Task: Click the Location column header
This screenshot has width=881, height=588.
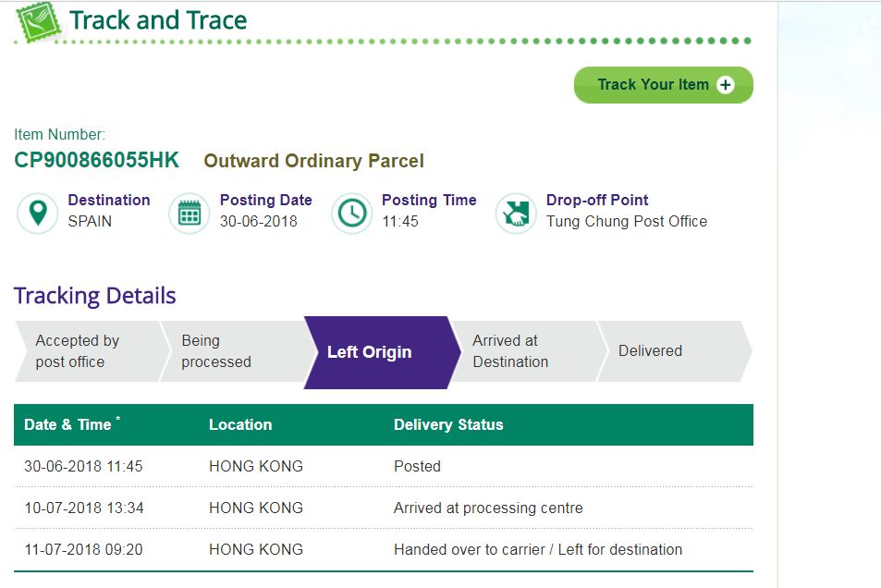Action: [240, 424]
